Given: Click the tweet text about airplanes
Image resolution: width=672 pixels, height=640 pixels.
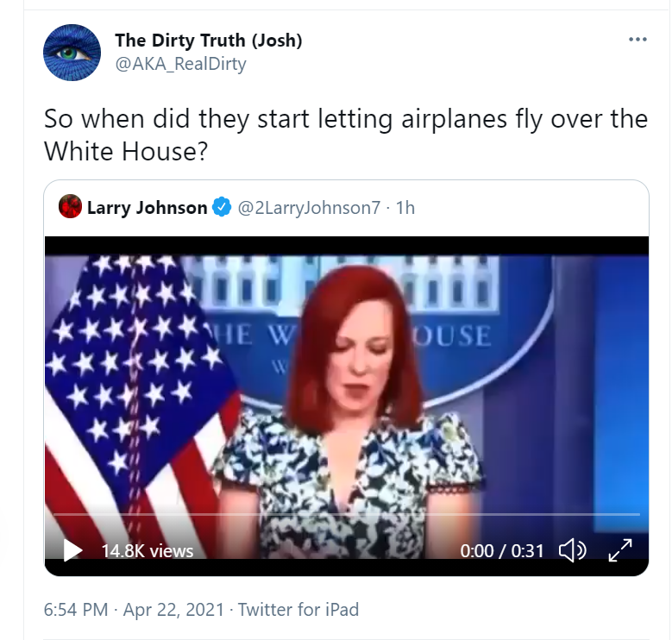Looking at the screenshot, I should coord(345,135).
